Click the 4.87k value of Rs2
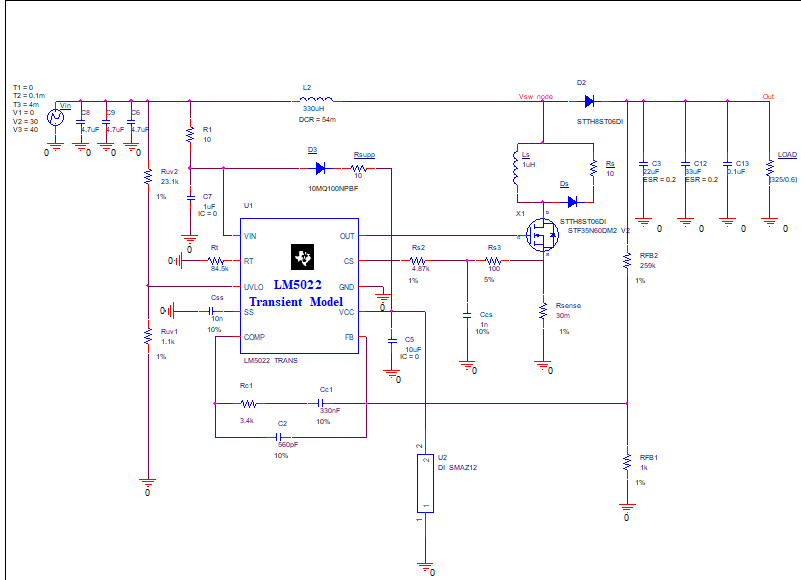 (420, 268)
